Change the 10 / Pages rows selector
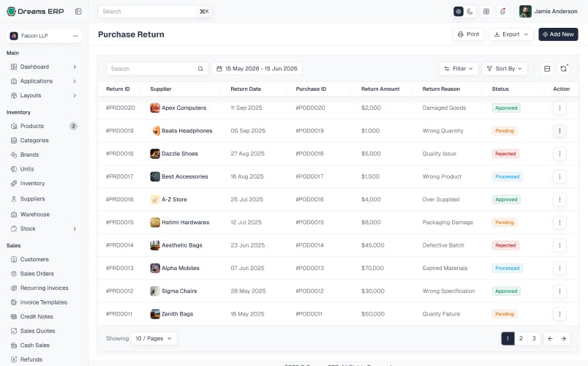The width and height of the screenshot is (588, 366). click(154, 338)
